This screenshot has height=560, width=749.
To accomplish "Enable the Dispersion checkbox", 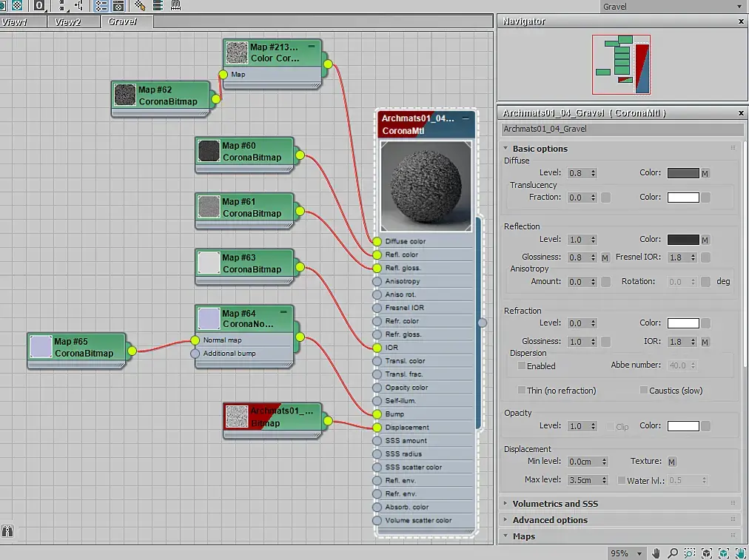I will point(522,365).
